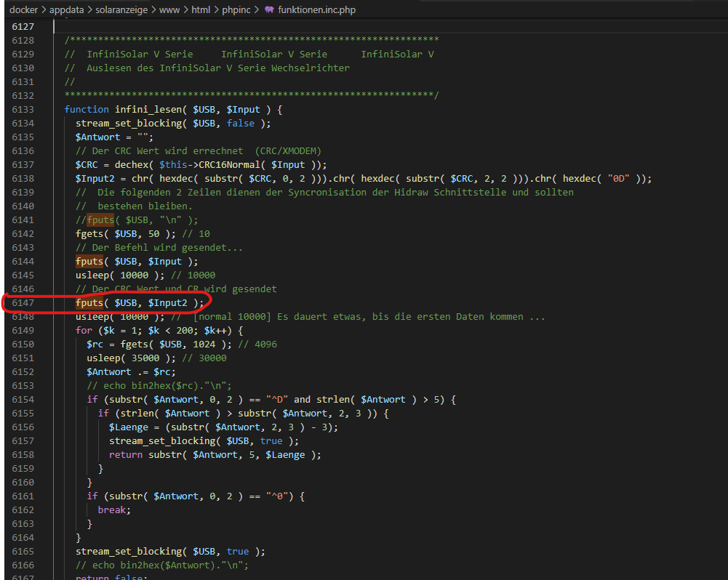Click the $Laenge variable on line 6156
The height and width of the screenshot is (580, 728).
pyautogui.click(x=129, y=427)
